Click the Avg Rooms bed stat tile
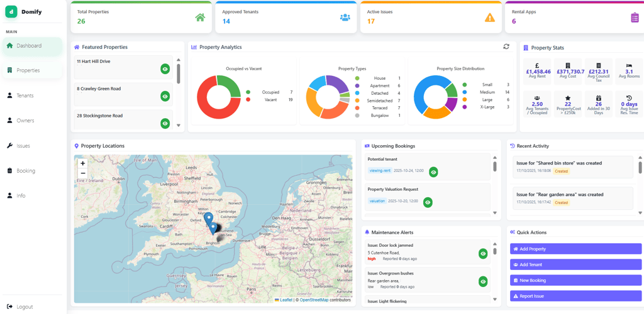This screenshot has width=644, height=314. click(629, 72)
